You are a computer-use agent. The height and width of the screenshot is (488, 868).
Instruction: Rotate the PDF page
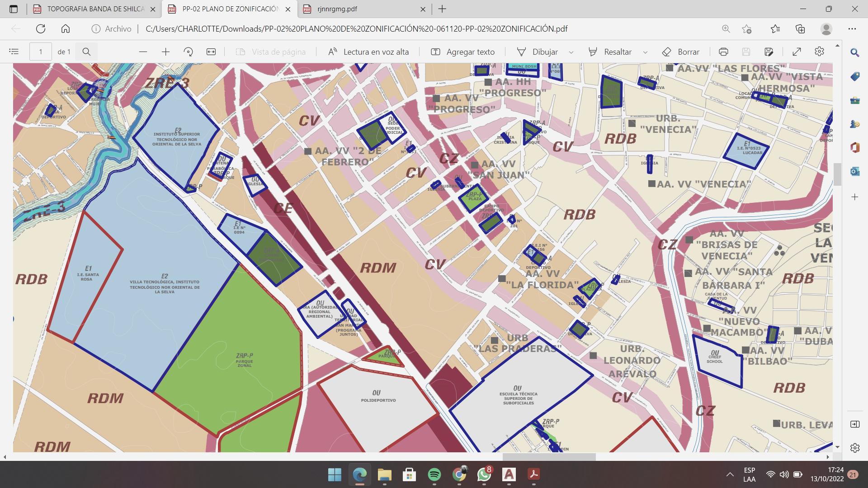pyautogui.click(x=189, y=52)
